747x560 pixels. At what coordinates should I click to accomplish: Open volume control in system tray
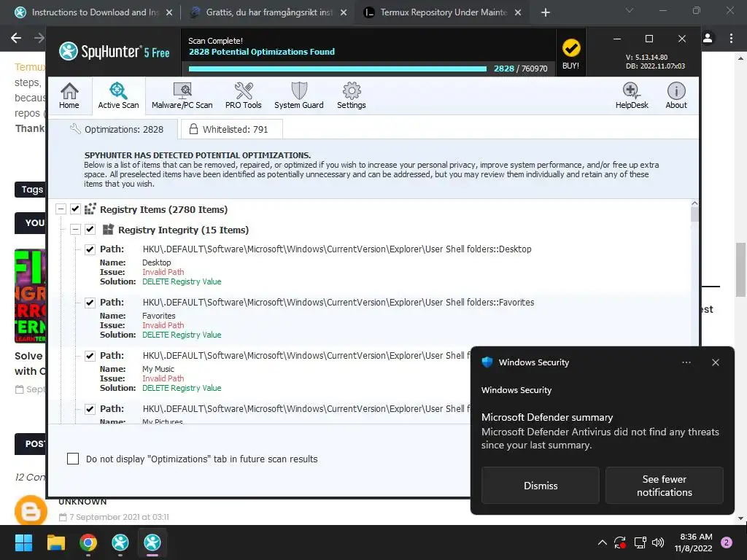click(x=658, y=542)
